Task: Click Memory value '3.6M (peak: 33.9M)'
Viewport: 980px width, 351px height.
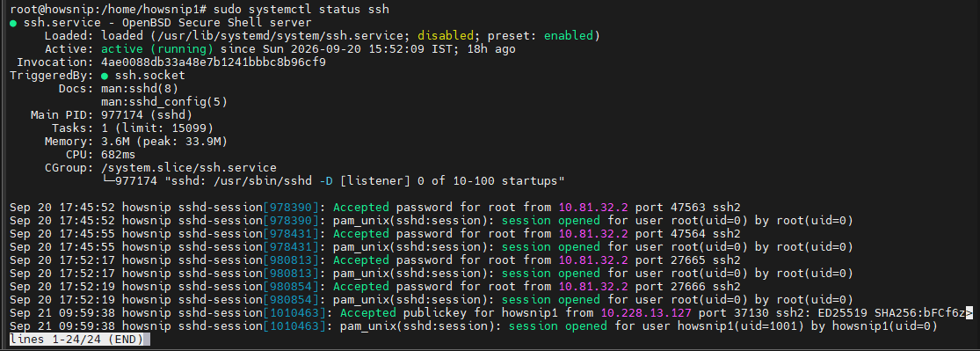Action: pos(163,142)
